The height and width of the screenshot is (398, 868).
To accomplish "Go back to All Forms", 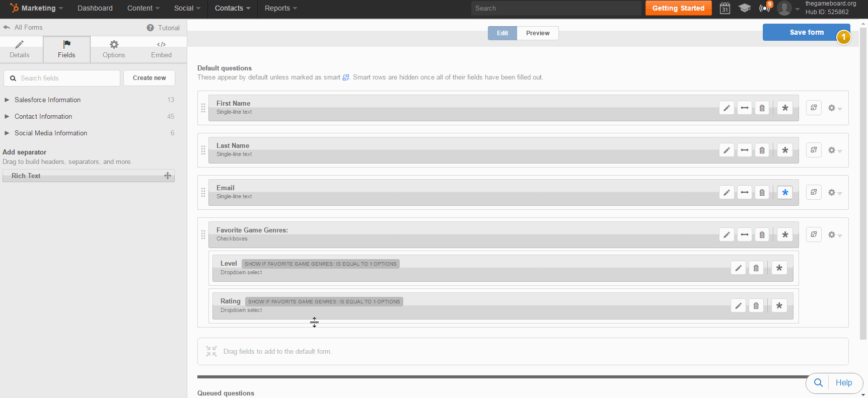I will 23,27.
